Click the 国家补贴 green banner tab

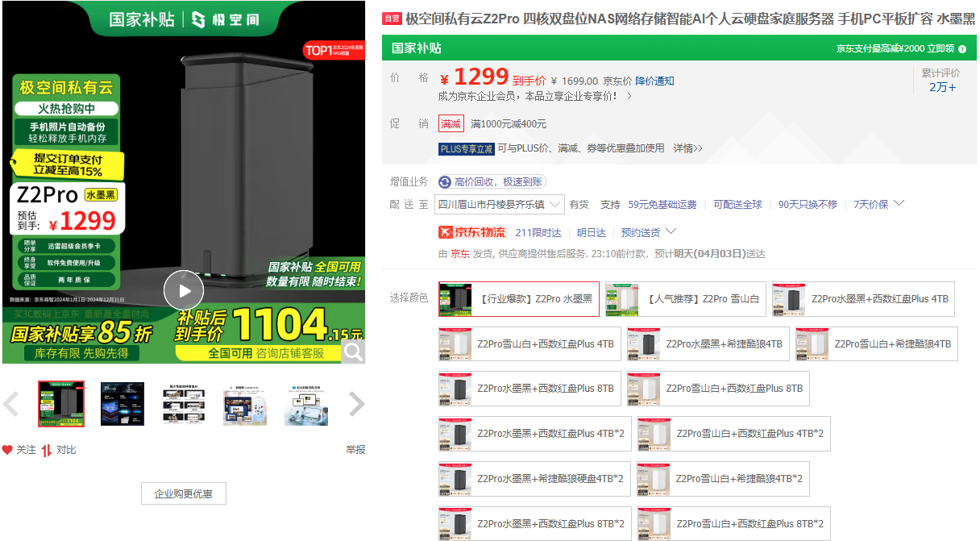pos(417,48)
